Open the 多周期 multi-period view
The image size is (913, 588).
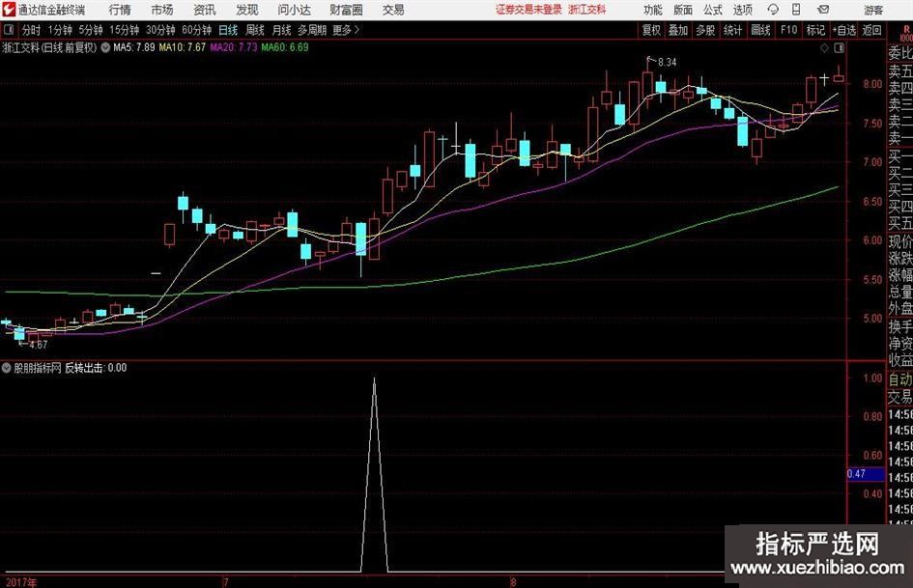pyautogui.click(x=312, y=30)
